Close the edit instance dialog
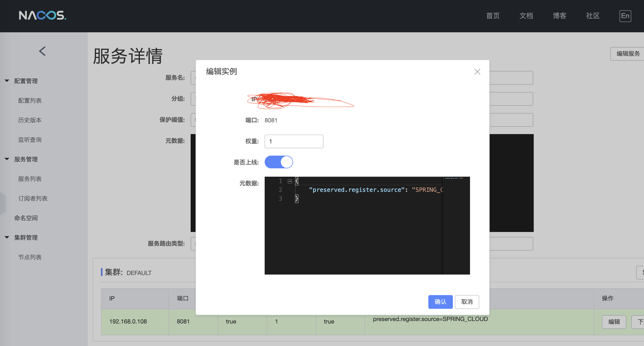The height and width of the screenshot is (346, 644). [477, 72]
